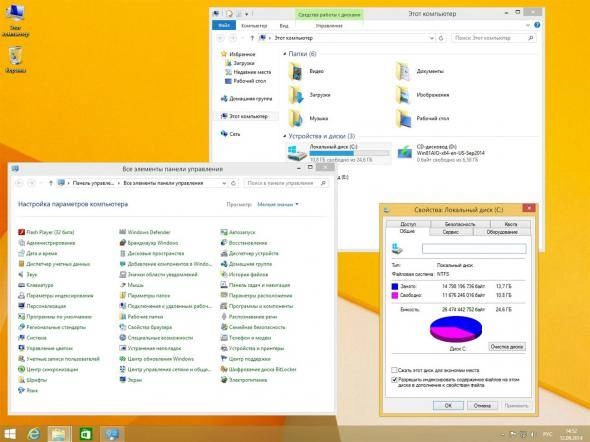Switch to the Сервис tab

click(x=450, y=232)
